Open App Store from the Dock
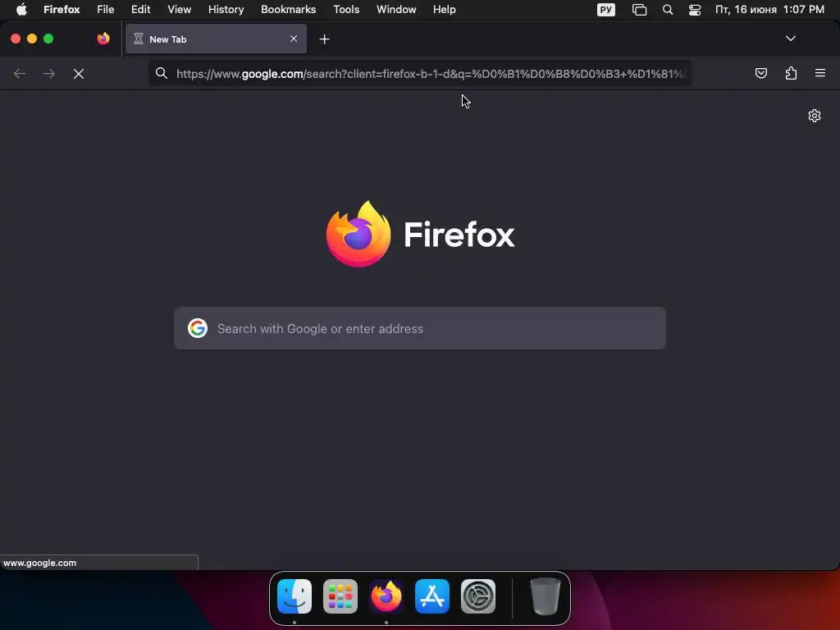The width and height of the screenshot is (840, 630). 432,596
